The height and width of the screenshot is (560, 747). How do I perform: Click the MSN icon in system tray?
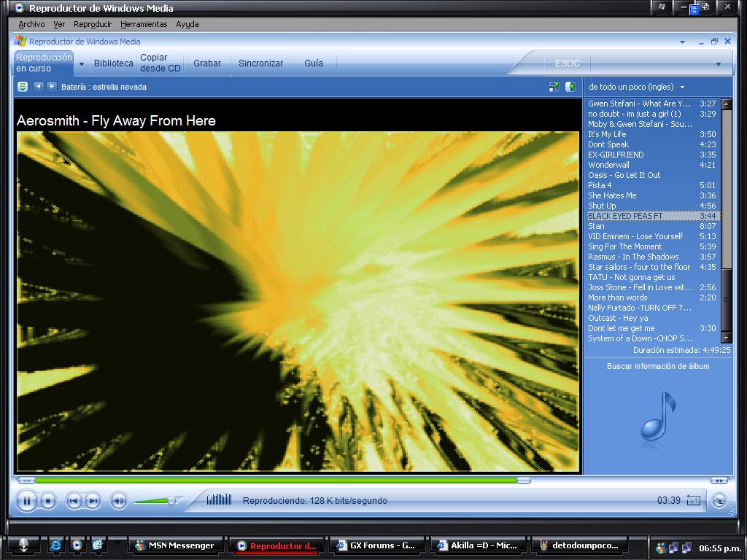click(660, 548)
